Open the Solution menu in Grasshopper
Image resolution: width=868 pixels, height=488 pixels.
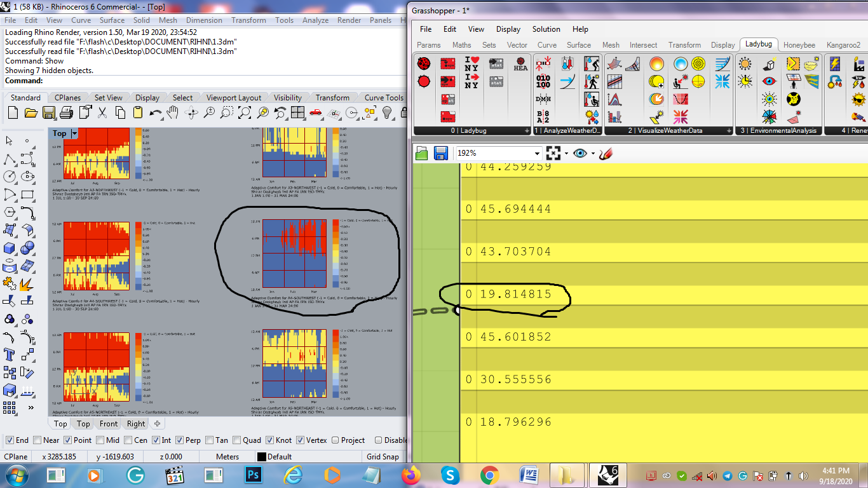tap(546, 29)
